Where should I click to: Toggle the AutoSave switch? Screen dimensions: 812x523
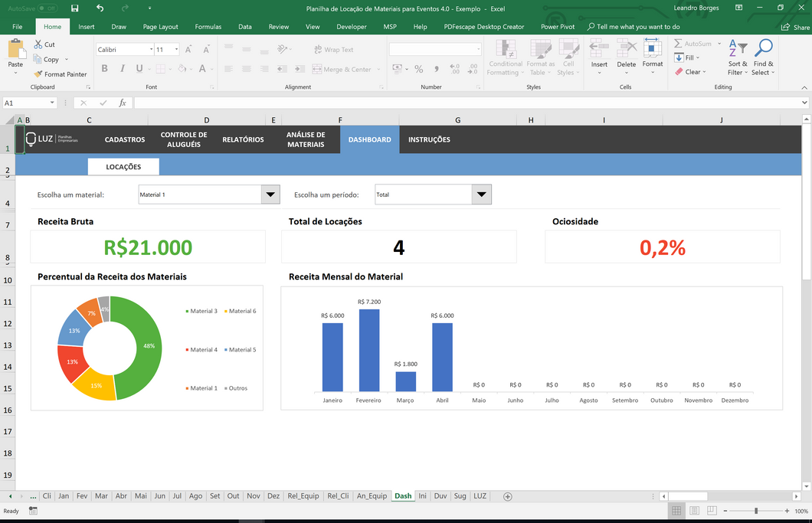point(47,8)
